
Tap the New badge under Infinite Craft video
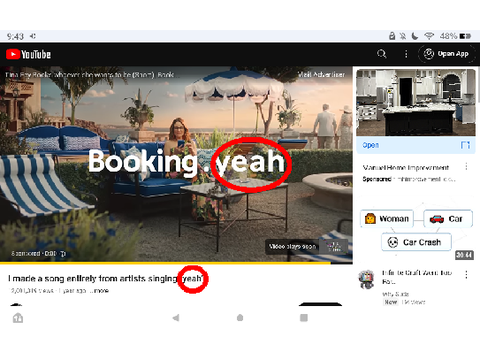click(391, 302)
